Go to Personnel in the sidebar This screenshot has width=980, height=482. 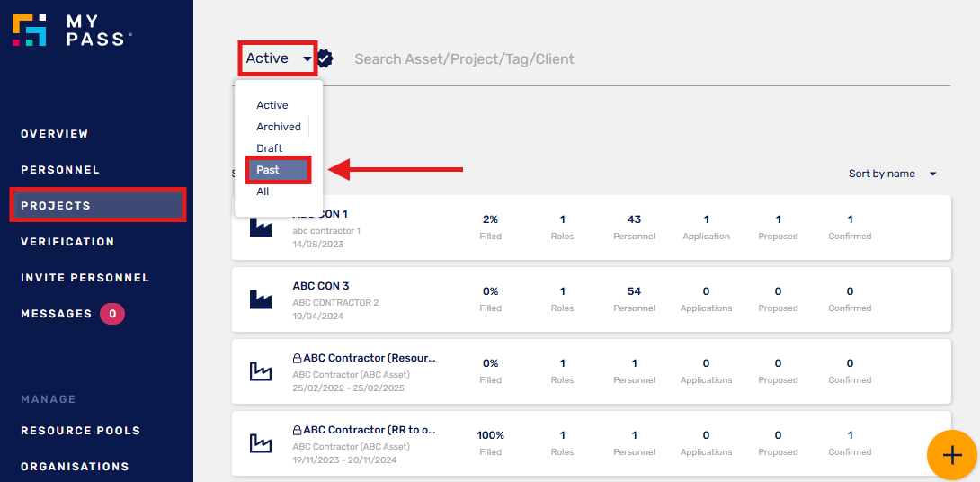(x=60, y=170)
